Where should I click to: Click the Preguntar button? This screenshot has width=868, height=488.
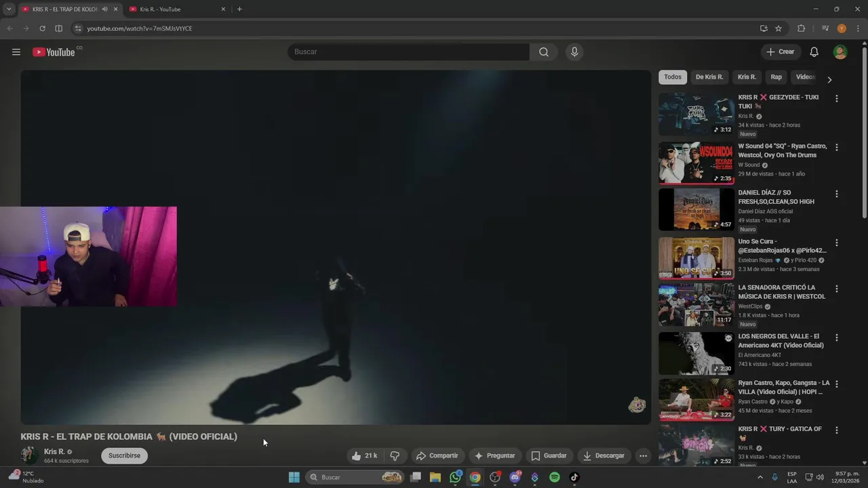(x=495, y=455)
